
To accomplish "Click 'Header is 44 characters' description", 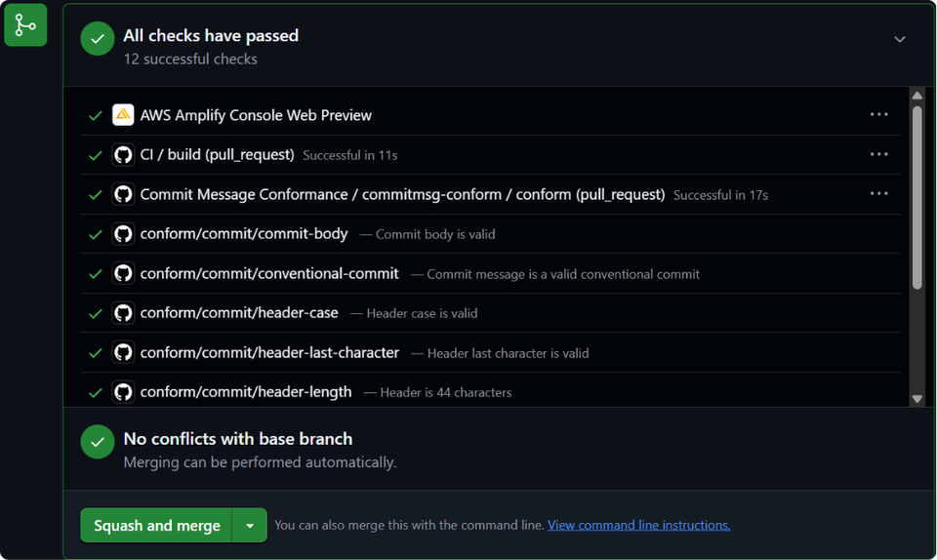I will click(446, 393).
